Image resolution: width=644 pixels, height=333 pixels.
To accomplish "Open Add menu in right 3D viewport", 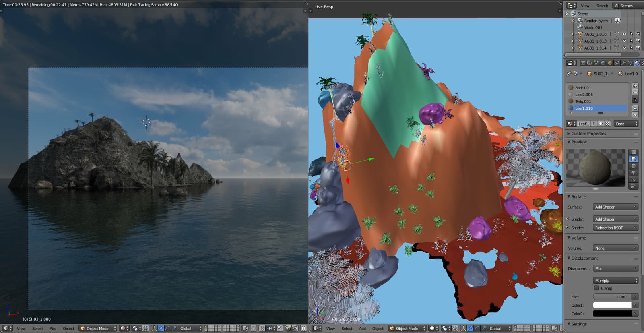I will 362,329.
